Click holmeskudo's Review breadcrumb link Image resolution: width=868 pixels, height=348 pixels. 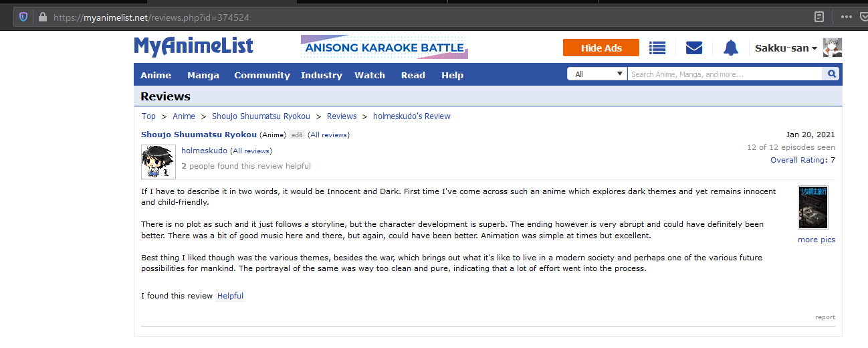tap(412, 116)
